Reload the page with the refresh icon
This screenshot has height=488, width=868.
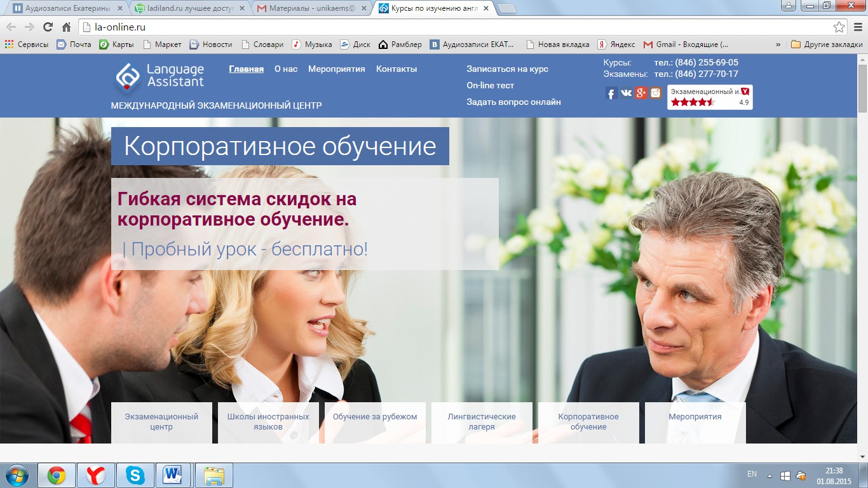48,27
